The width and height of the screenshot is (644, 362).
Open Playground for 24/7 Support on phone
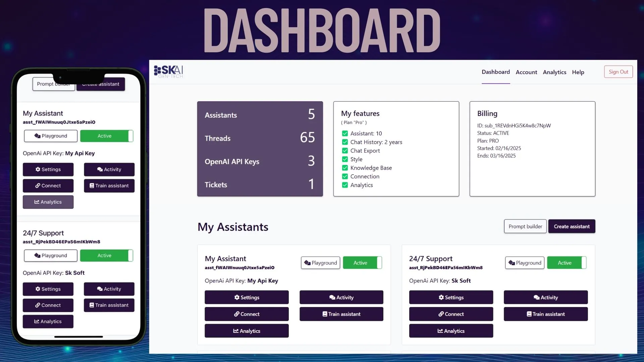point(51,255)
